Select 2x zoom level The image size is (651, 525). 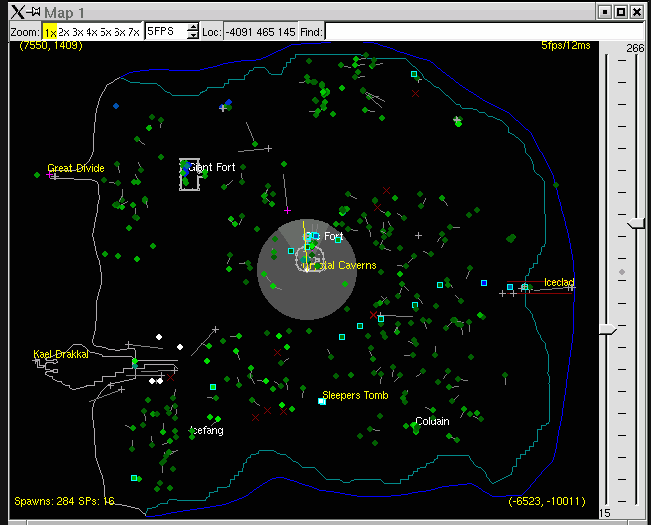point(64,32)
